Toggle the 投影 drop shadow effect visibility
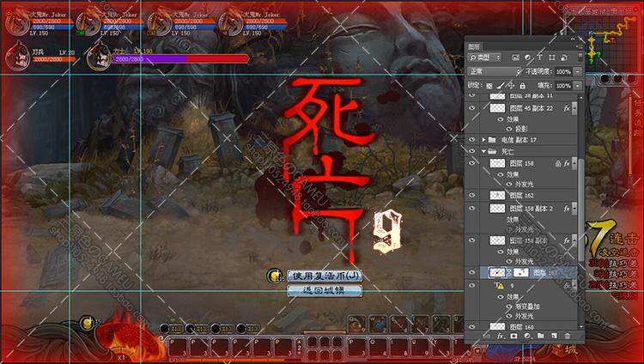Viewport: 644px width, 364px height. coord(509,129)
